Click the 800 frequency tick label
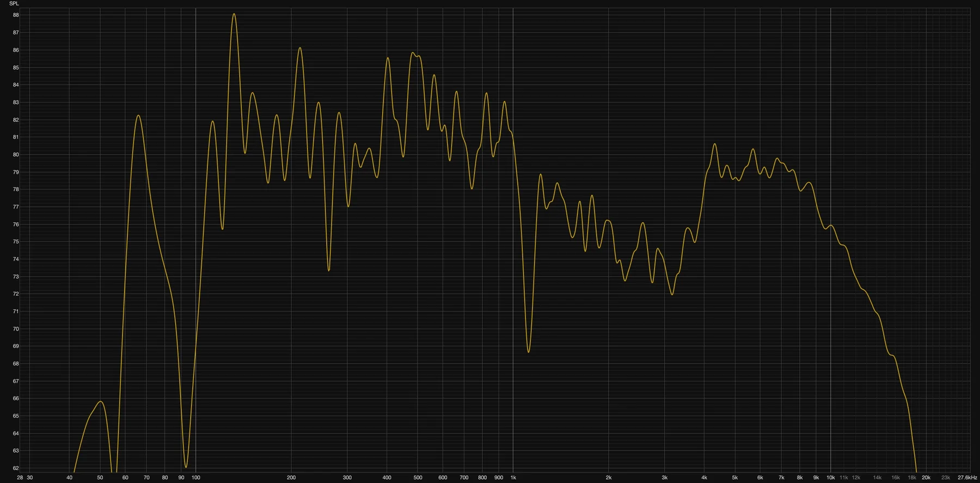Viewport: 980px width, 483px height. (482, 478)
